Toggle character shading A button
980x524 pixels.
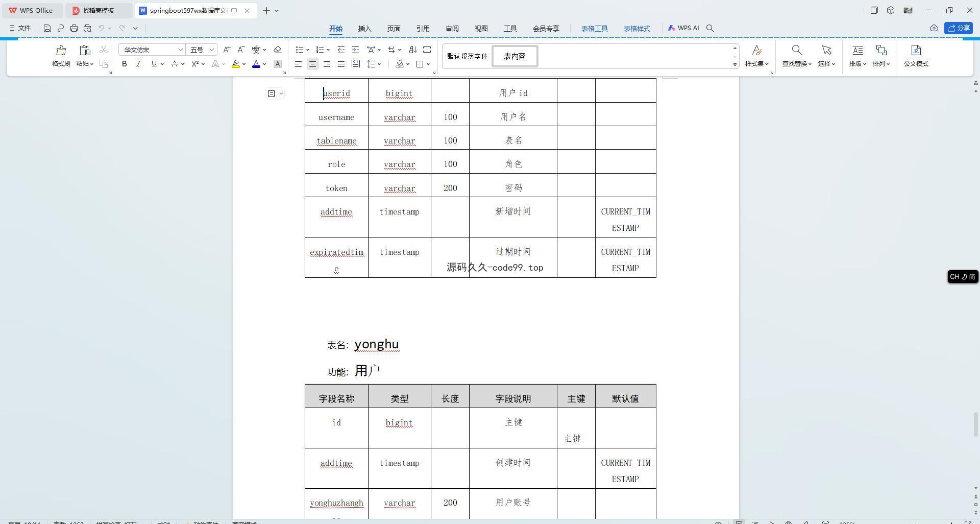click(278, 64)
